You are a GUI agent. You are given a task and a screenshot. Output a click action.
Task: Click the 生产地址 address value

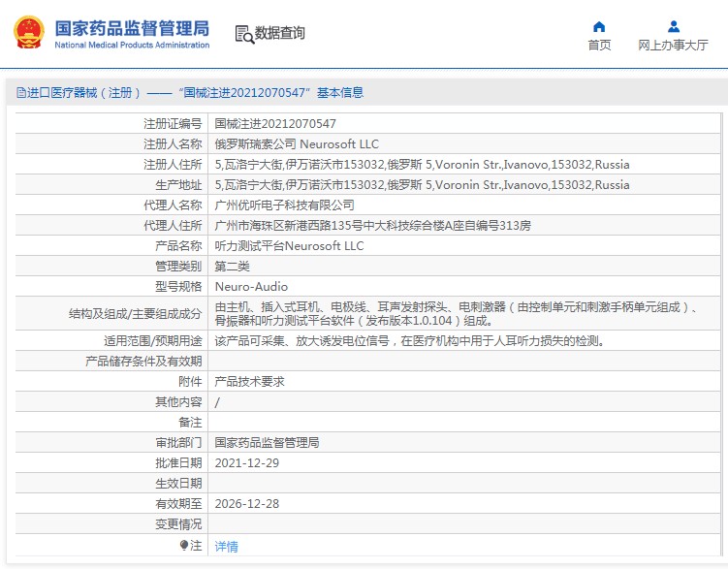pos(422,185)
